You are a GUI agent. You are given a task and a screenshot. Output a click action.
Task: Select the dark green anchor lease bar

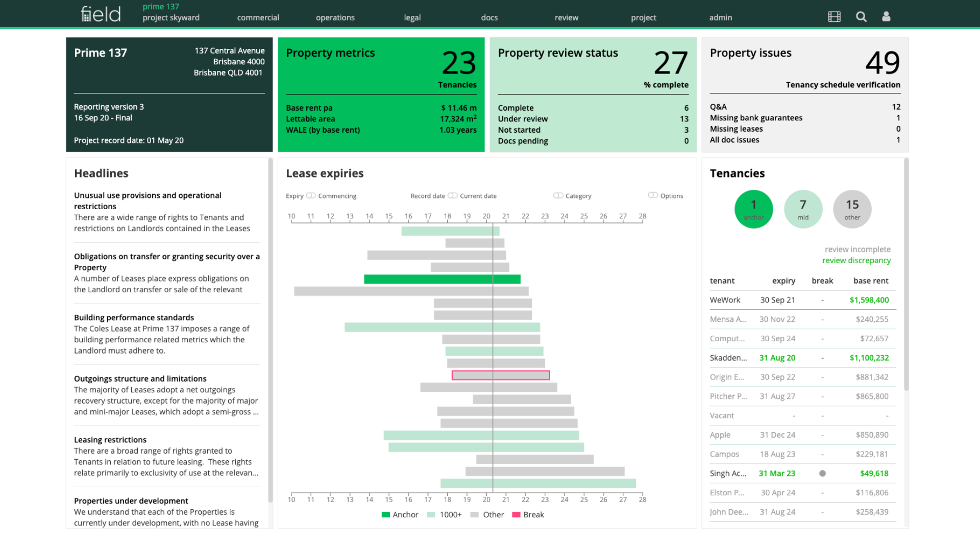click(442, 279)
